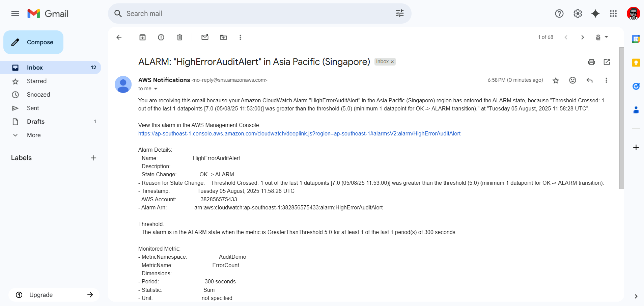
Task: Mark email as unread
Action: (205, 37)
